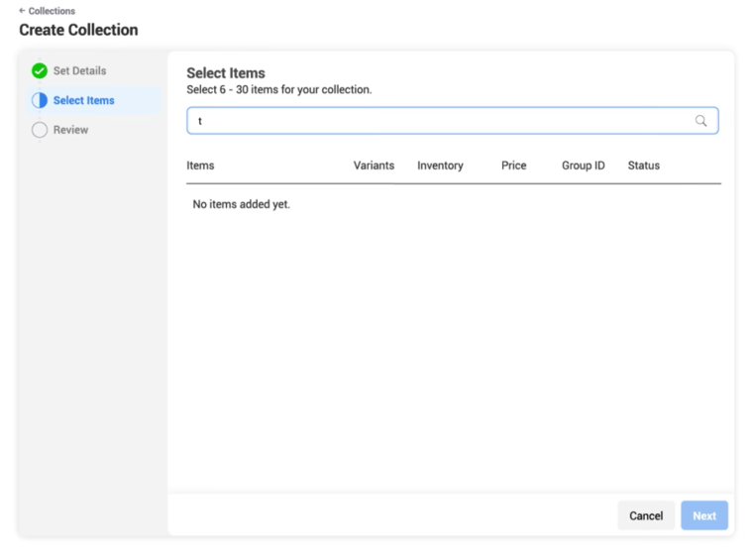Image resolution: width=752 pixels, height=560 pixels.
Task: Sort by the Inventory column header
Action: (x=440, y=166)
